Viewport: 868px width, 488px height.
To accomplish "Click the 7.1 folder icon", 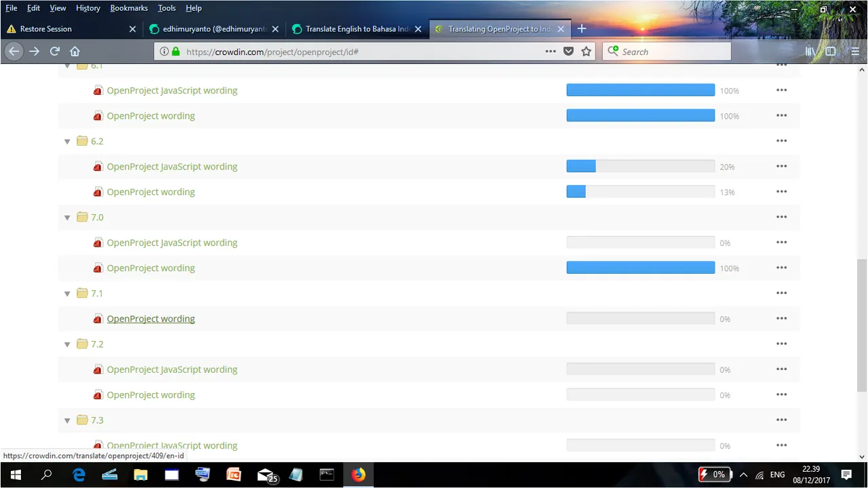I will [82, 293].
